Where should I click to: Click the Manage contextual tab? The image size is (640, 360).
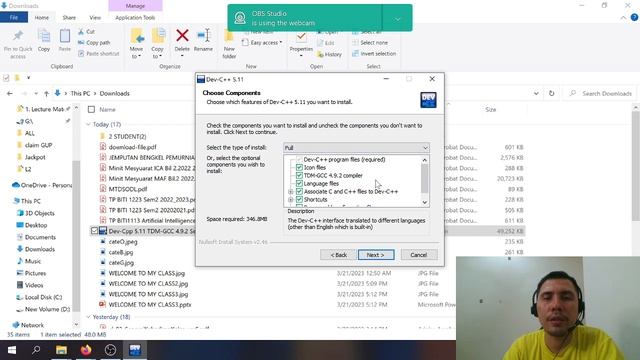click(135, 6)
